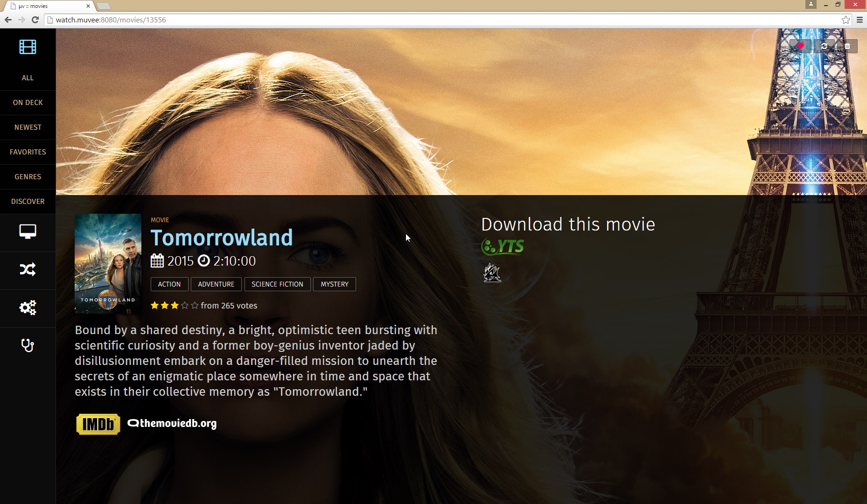Open settings via the gears icon
The height and width of the screenshot is (504, 867).
tap(28, 308)
